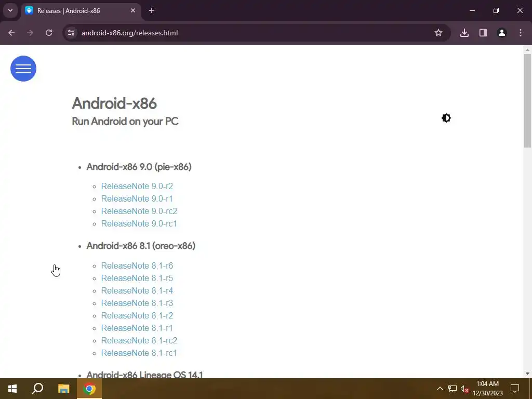Open a new browser tab
Screen dimensions: 532x399
click(x=152, y=10)
